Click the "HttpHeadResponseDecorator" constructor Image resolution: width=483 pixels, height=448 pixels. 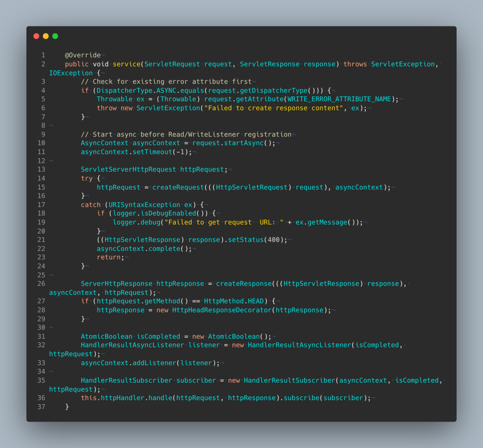click(222, 310)
